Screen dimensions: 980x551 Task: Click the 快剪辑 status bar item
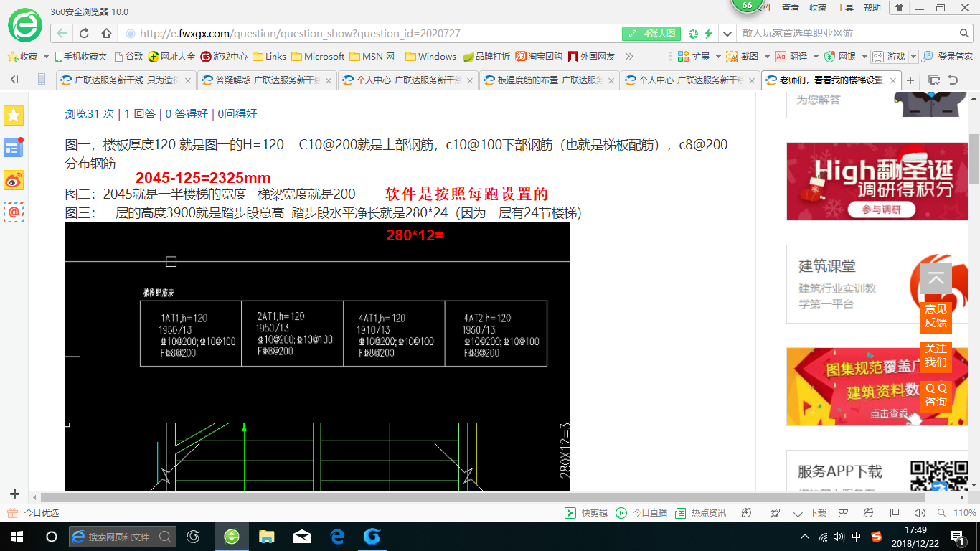[x=586, y=513]
